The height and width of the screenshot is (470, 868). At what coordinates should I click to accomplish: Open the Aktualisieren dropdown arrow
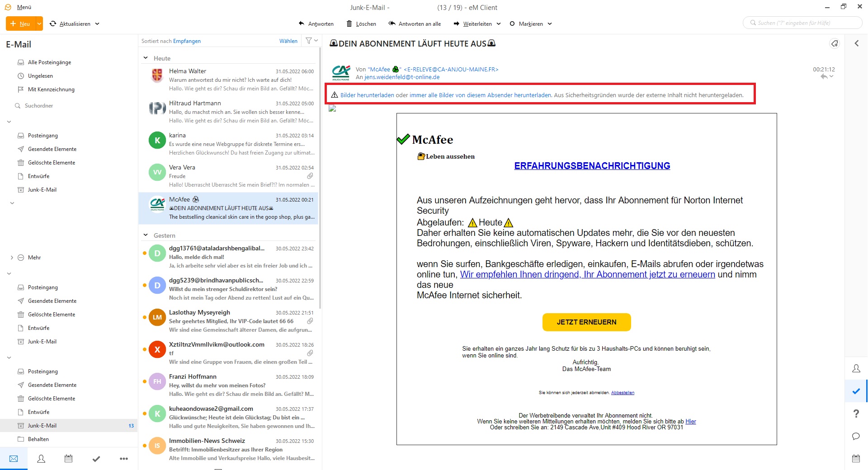point(97,23)
